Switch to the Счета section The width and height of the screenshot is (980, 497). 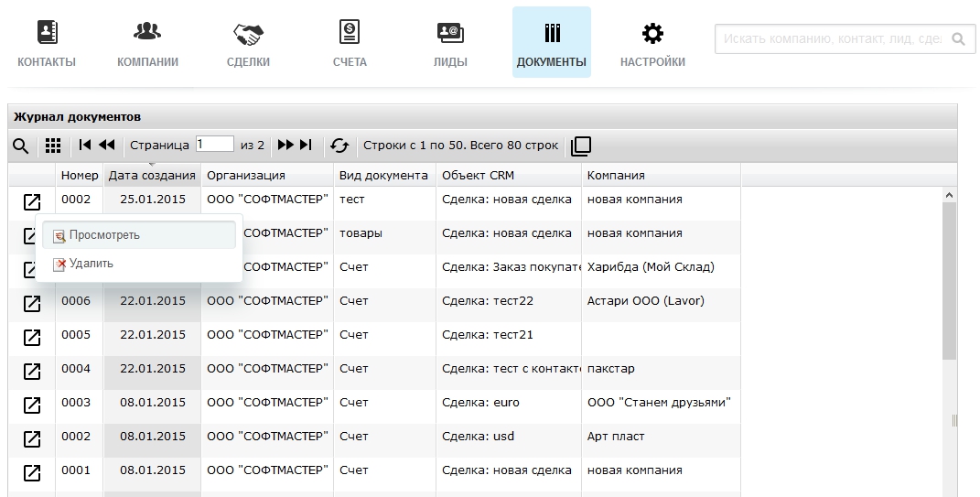pos(350,43)
